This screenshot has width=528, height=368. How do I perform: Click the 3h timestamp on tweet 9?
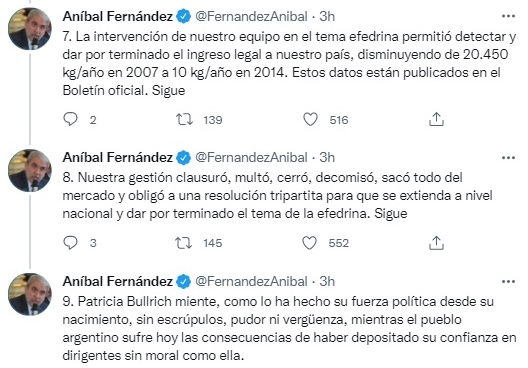click(327, 281)
